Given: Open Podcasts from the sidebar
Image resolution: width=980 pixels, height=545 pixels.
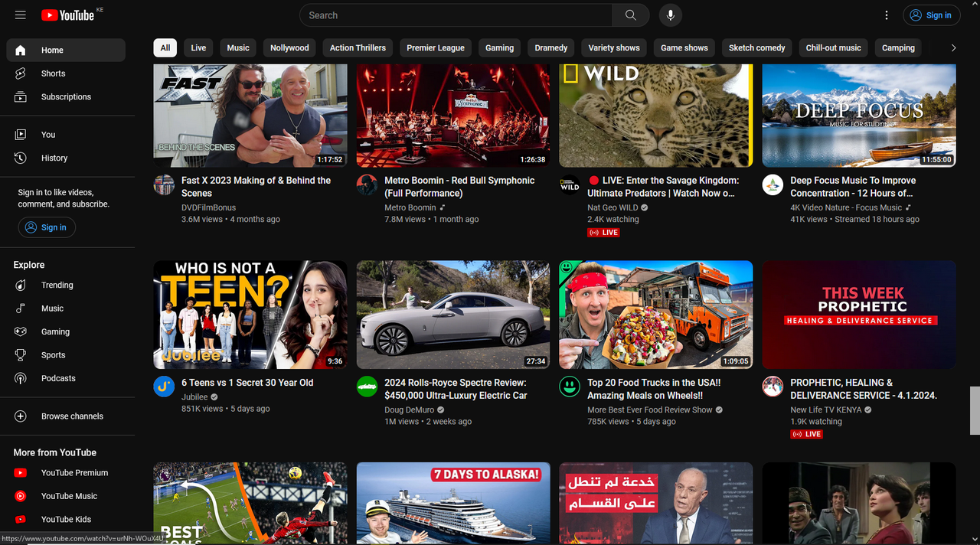Looking at the screenshot, I should [x=57, y=377].
